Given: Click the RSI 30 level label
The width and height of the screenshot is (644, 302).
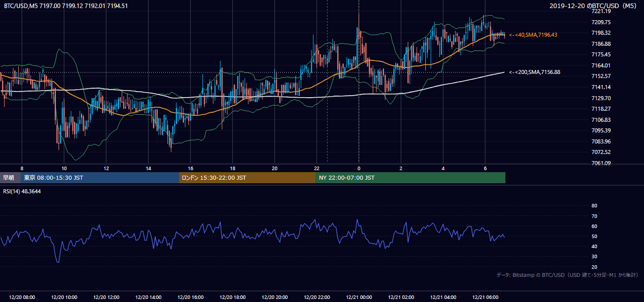Looking at the screenshot, I should pos(594,256).
